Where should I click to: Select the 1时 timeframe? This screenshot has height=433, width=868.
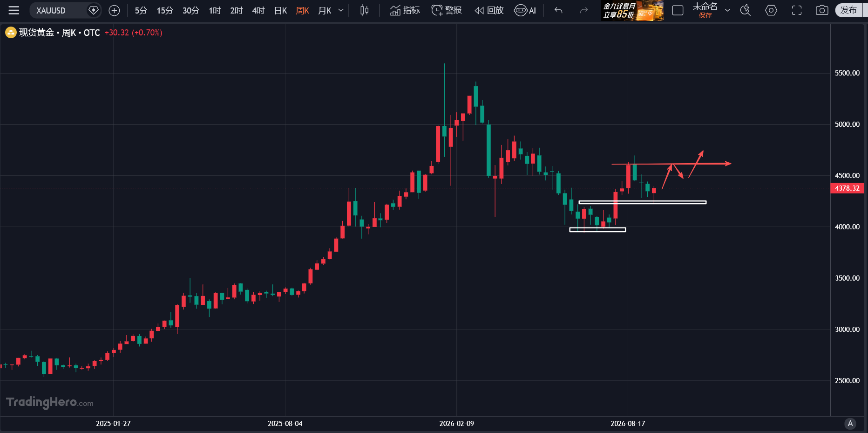point(215,10)
